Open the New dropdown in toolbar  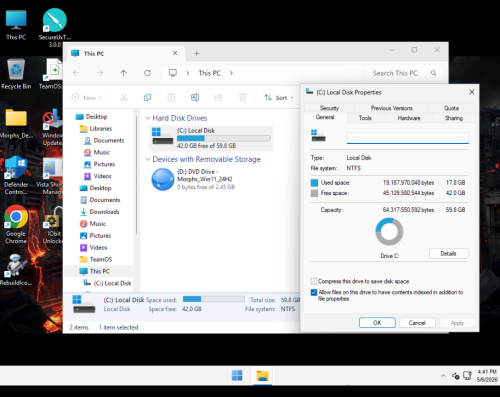[87, 98]
